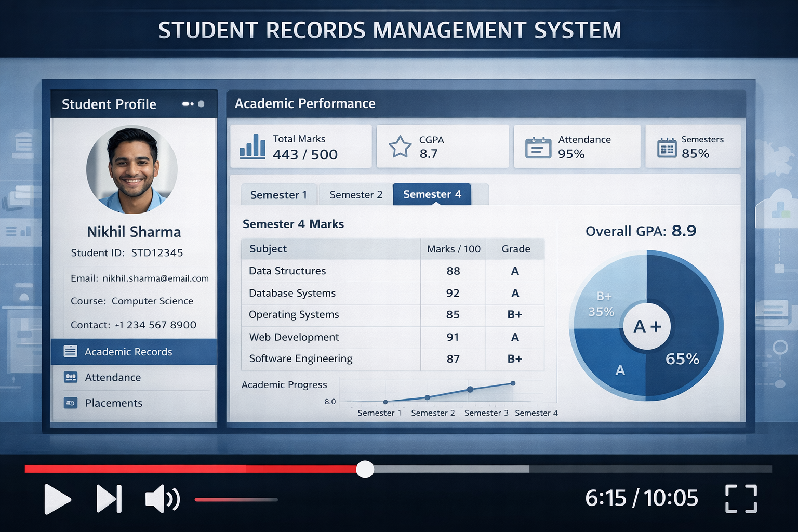Click the Attendance calendar icon in stats
This screenshot has height=532, width=798.
coord(538,147)
